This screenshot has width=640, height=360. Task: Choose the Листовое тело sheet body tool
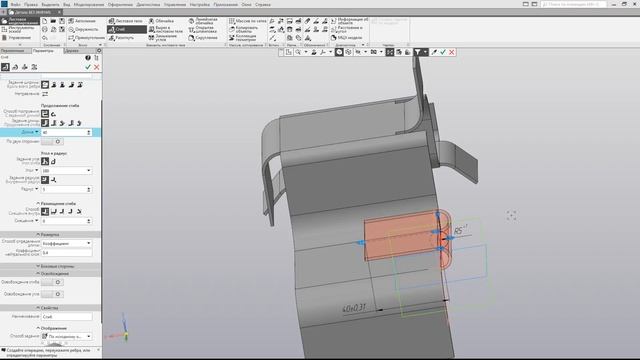tap(126, 21)
